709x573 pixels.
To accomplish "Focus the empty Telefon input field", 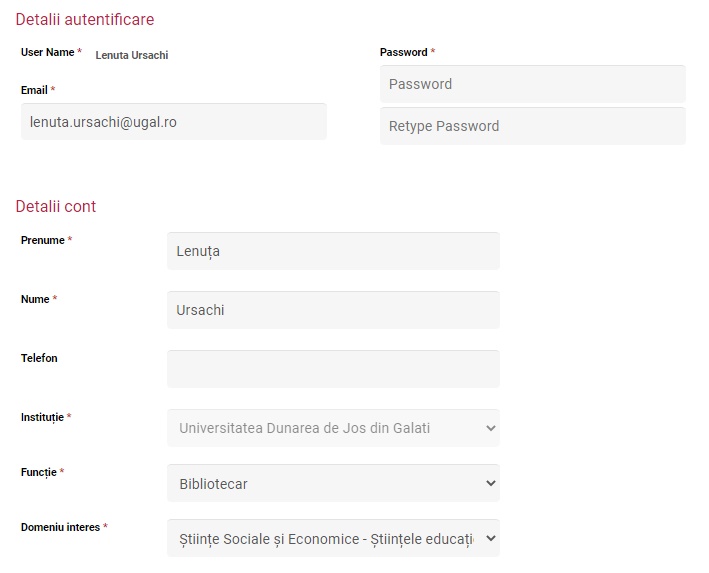I will click(333, 369).
